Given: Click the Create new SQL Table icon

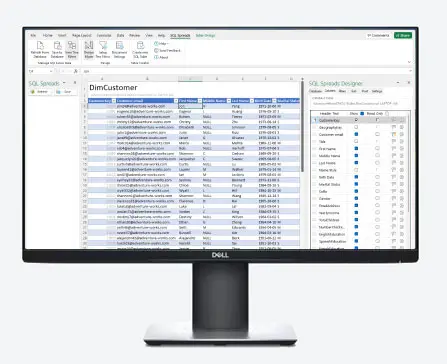Looking at the screenshot, I should tap(140, 46).
